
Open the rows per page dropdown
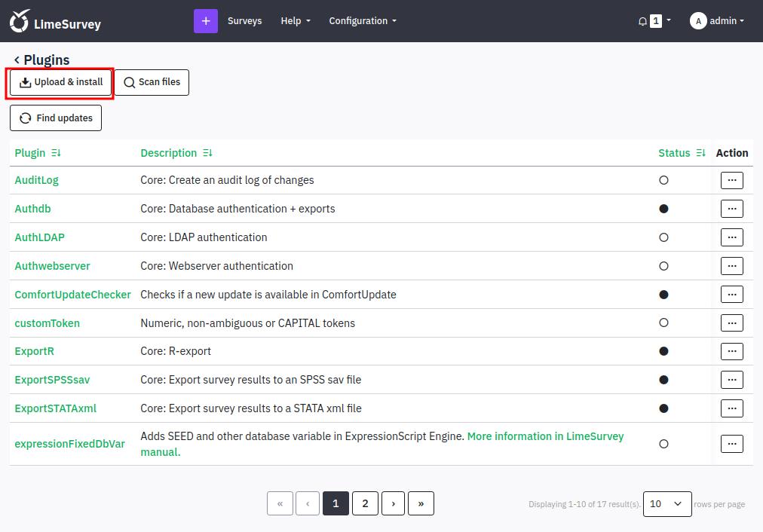(x=667, y=504)
